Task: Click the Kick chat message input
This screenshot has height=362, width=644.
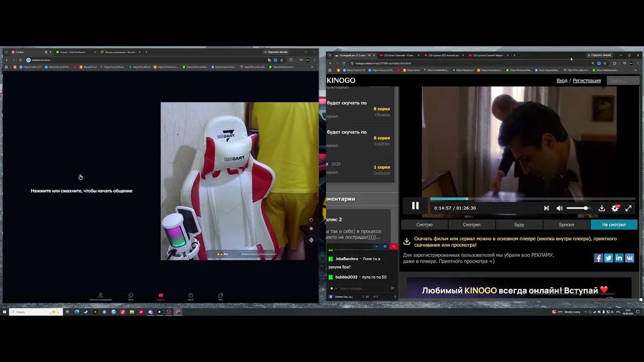Action: point(364,289)
